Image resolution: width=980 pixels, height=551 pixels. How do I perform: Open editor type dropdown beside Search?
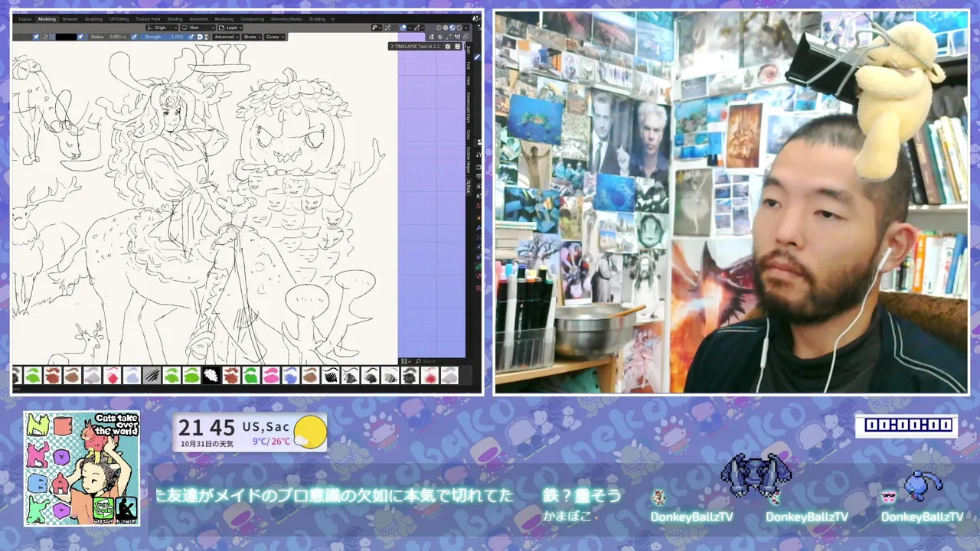[407, 361]
